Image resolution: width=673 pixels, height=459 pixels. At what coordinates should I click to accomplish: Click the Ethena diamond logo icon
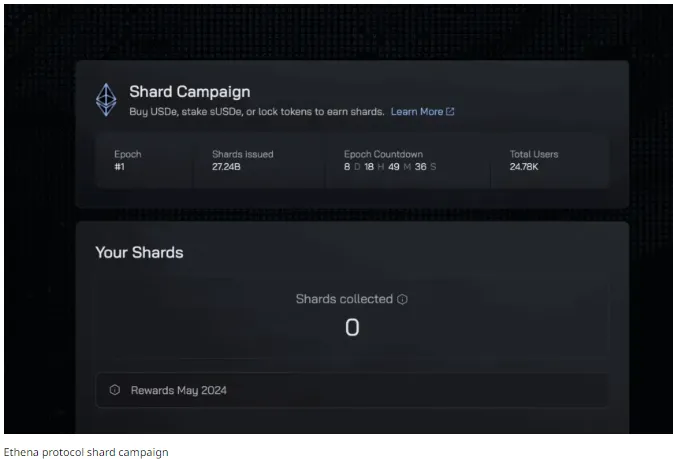click(x=106, y=100)
